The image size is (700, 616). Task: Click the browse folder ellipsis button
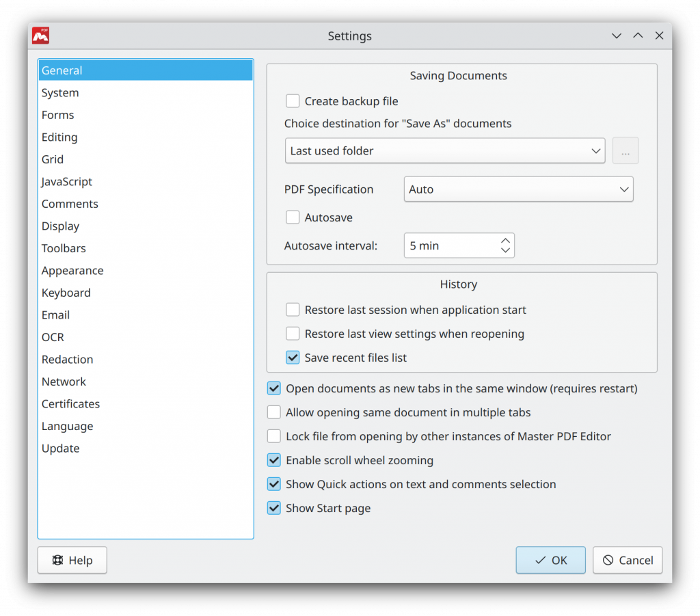coord(625,151)
